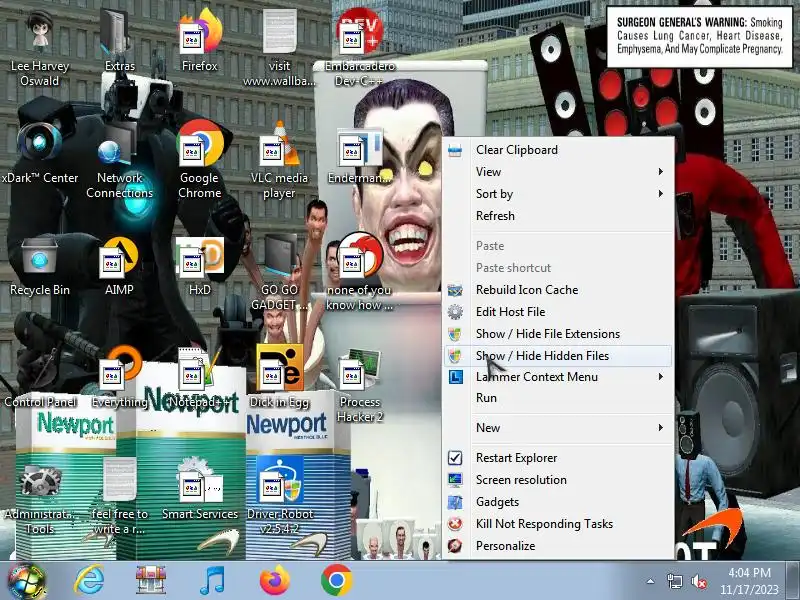The image size is (800, 600).
Task: Select the Firefox desktop shortcut
Action: click(x=199, y=42)
